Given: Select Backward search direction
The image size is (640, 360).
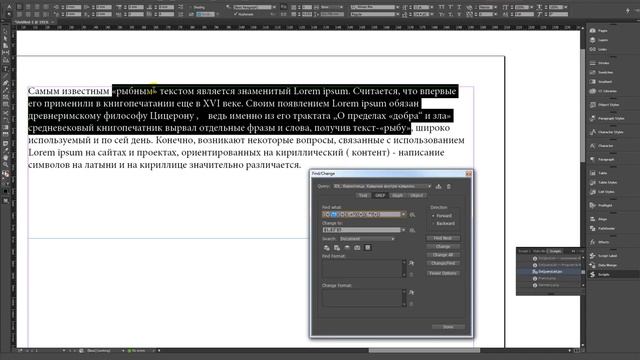Looking at the screenshot, I should (x=443, y=224).
